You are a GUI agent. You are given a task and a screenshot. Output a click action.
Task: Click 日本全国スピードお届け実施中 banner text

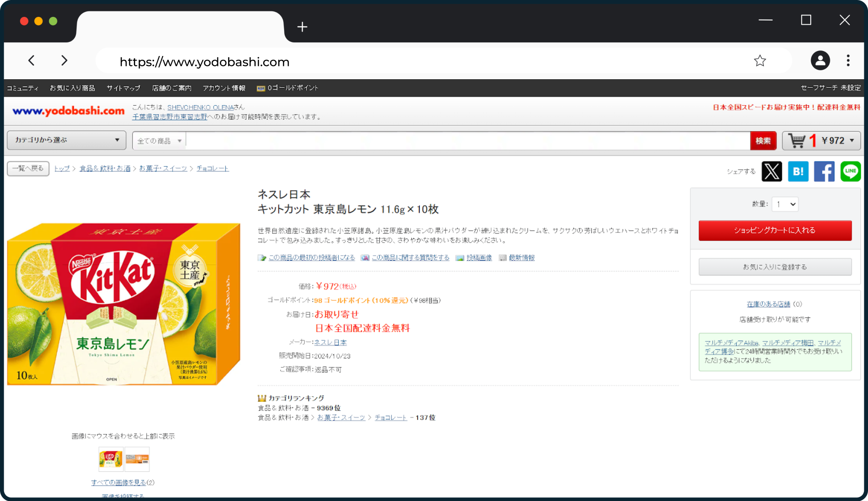coord(786,107)
